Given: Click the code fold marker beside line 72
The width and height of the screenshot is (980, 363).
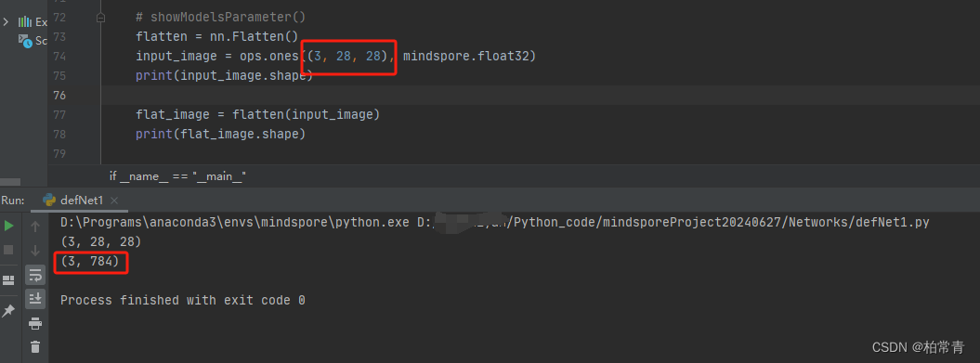Looking at the screenshot, I should 100,19.
